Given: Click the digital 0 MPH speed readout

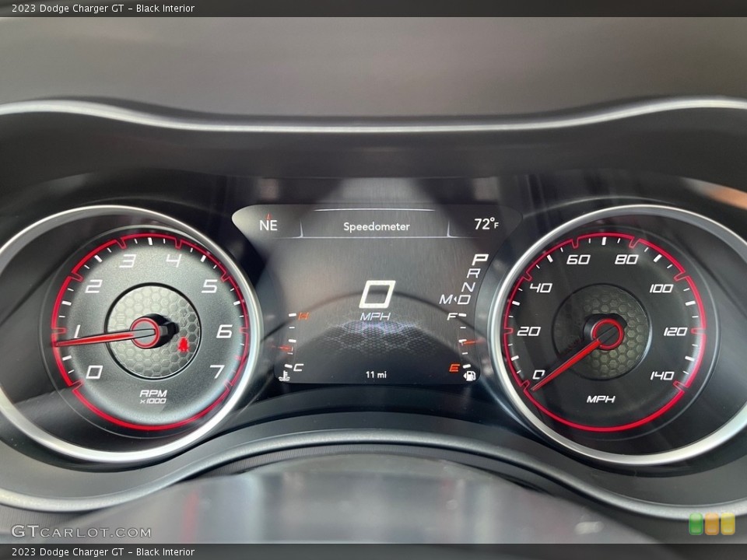Looking at the screenshot, I should coord(377,300).
